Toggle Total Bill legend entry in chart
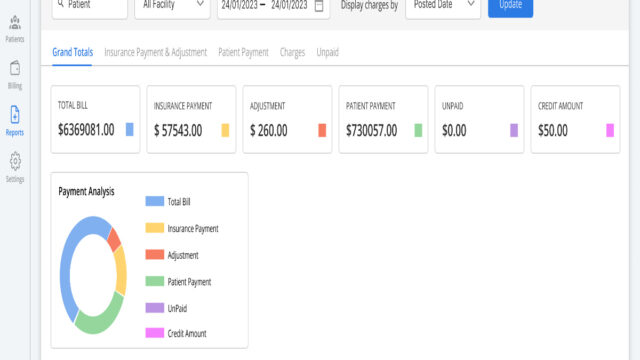This screenshot has height=360, width=640. click(168, 201)
